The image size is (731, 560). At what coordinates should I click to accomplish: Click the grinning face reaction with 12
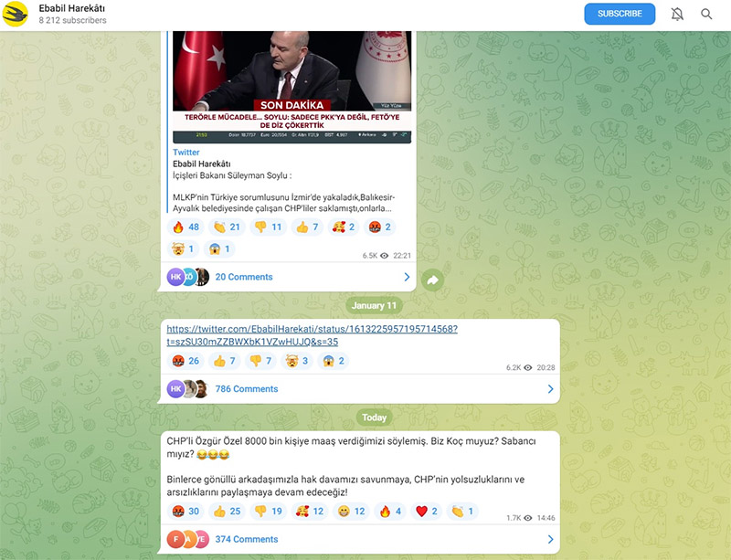click(x=351, y=511)
